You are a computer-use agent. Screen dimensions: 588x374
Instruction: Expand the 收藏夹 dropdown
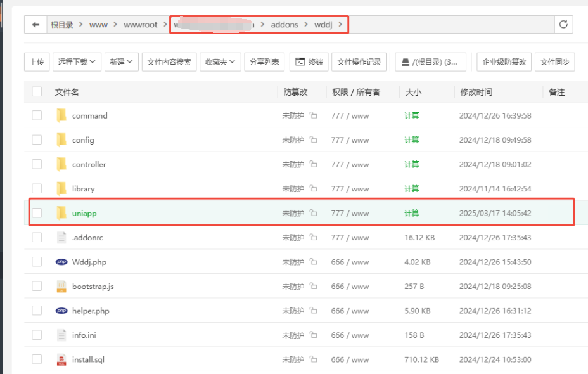pos(220,61)
